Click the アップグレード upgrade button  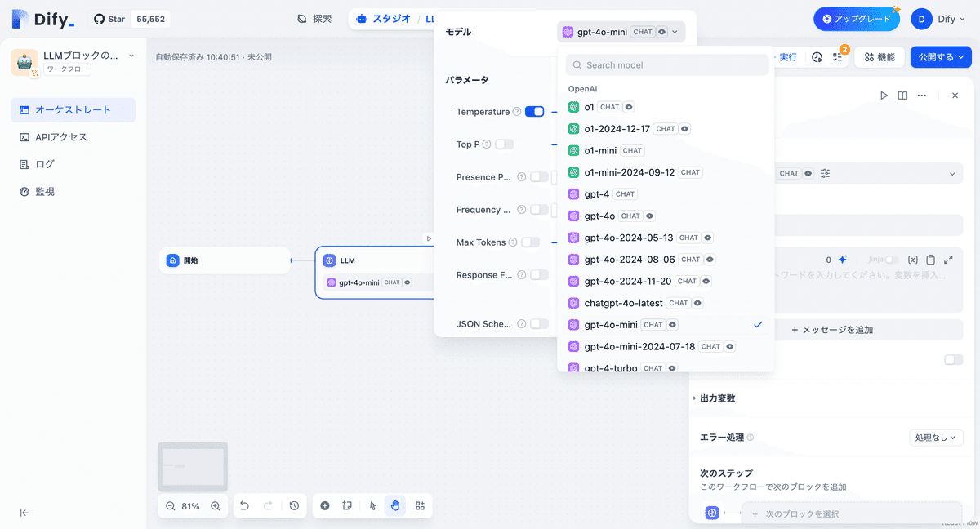click(x=856, y=17)
